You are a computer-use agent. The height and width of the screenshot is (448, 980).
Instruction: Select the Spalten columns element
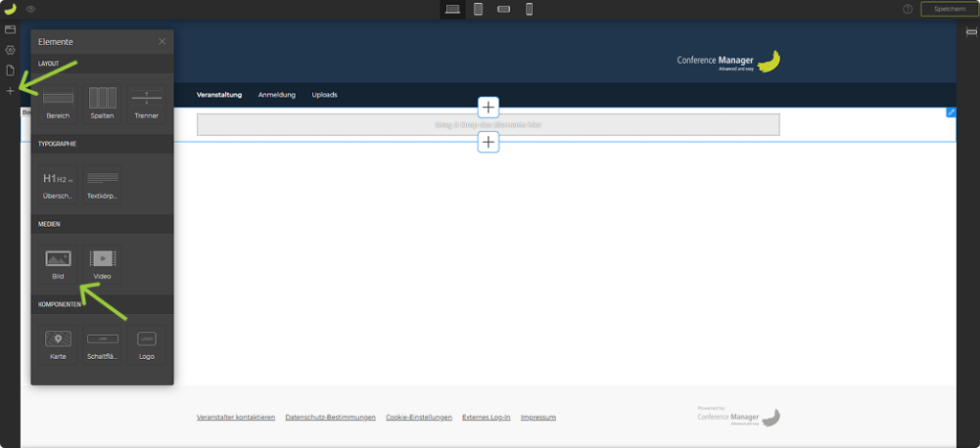click(102, 104)
